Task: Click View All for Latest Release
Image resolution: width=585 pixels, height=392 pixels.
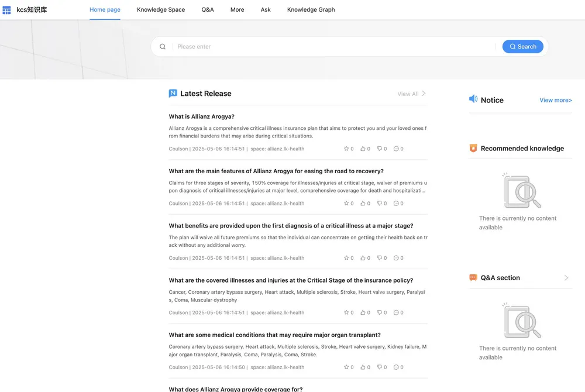Action: click(x=408, y=94)
